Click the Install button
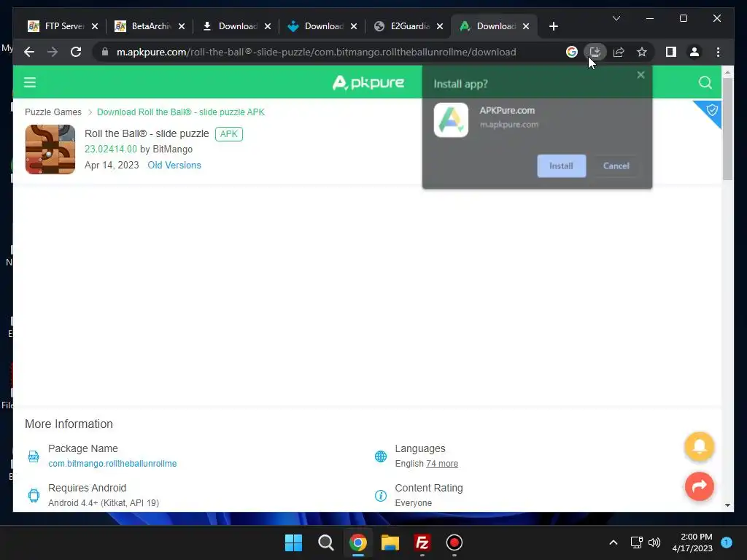Image resolution: width=747 pixels, height=560 pixels. pos(561,166)
